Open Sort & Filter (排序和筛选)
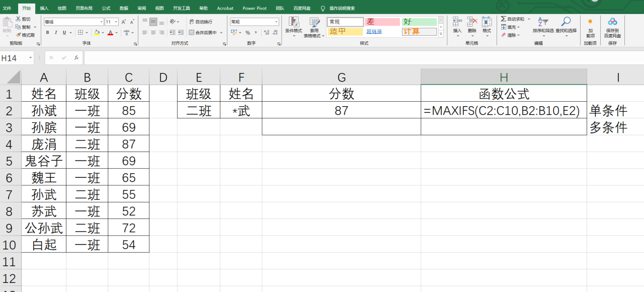 (x=543, y=27)
